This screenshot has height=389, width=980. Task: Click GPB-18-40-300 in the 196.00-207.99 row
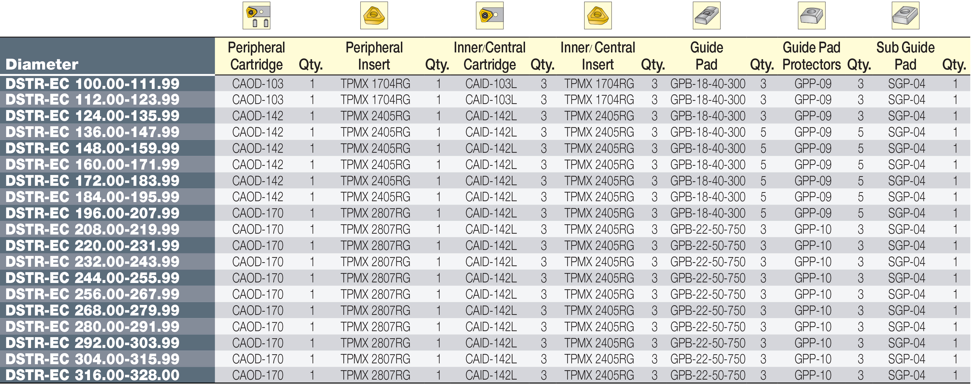(708, 213)
